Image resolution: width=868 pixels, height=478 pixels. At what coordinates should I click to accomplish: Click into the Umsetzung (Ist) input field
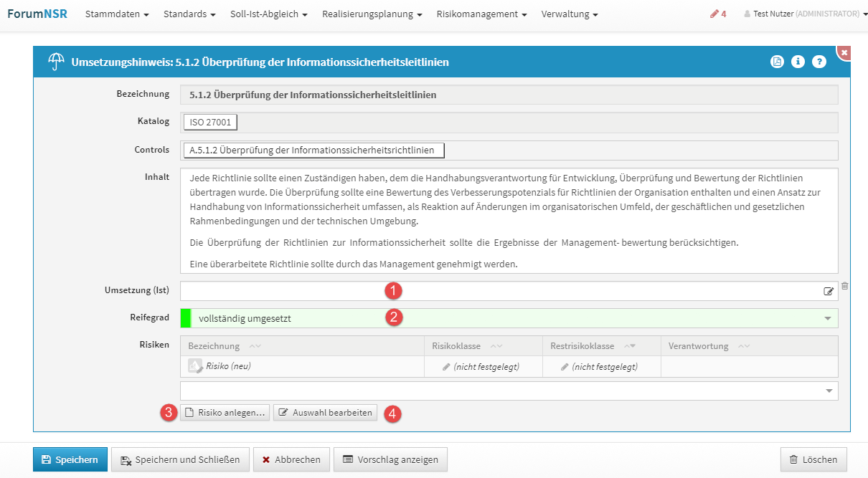pos(509,291)
